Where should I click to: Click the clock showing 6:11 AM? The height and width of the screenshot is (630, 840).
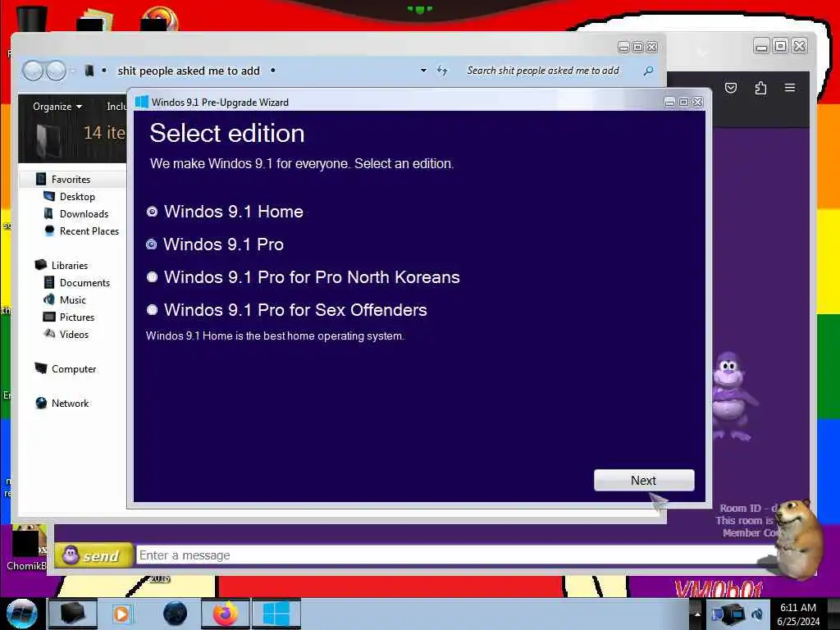798,614
